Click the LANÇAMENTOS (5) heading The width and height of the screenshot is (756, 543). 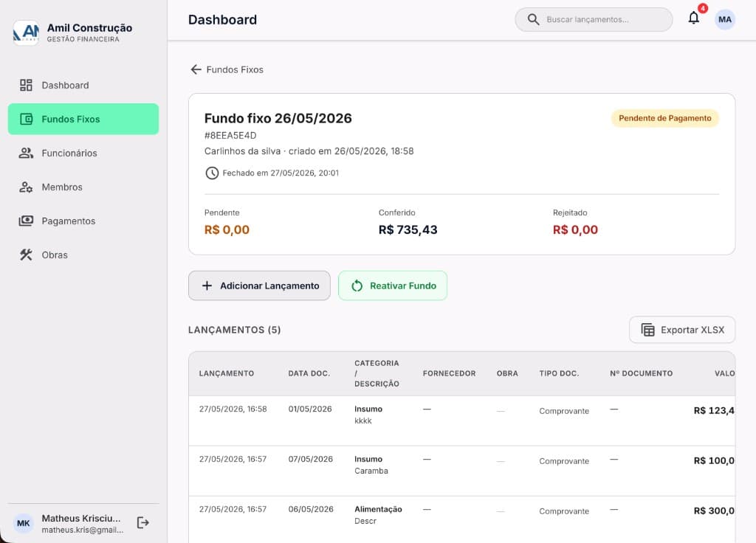tap(234, 330)
